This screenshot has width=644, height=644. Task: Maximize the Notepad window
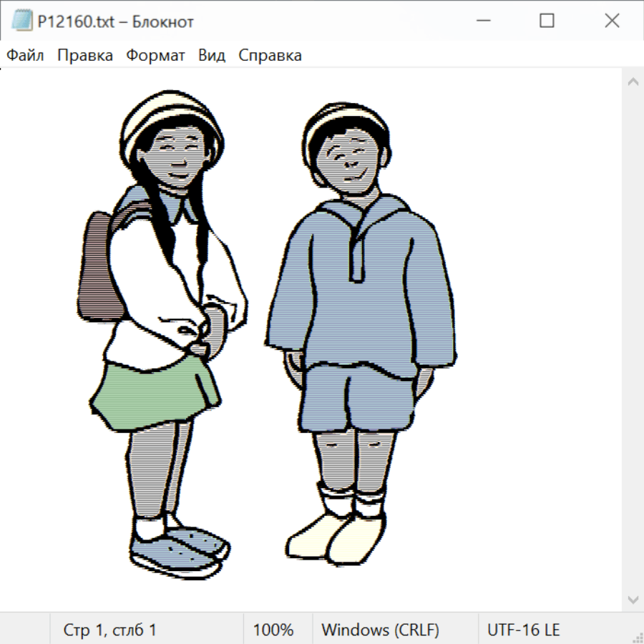pos(547,21)
